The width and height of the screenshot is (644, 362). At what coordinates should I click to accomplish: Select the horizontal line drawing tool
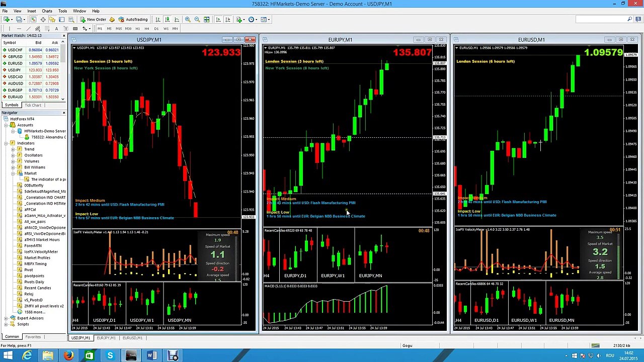[19, 28]
